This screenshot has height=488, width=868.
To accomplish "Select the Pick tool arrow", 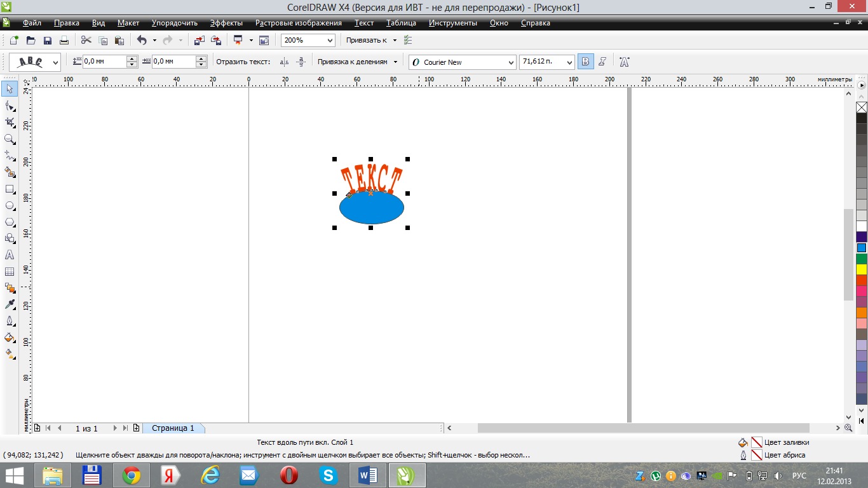I will [x=10, y=88].
